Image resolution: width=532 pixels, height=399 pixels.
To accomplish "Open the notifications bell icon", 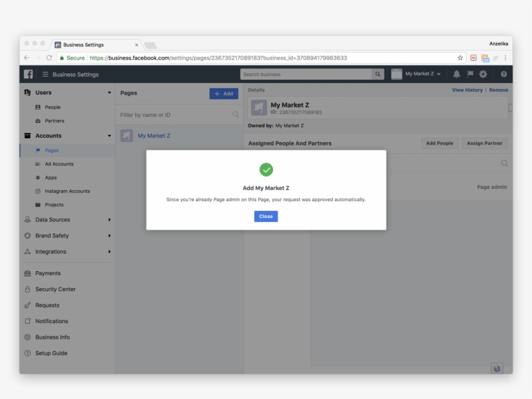I will [x=457, y=74].
